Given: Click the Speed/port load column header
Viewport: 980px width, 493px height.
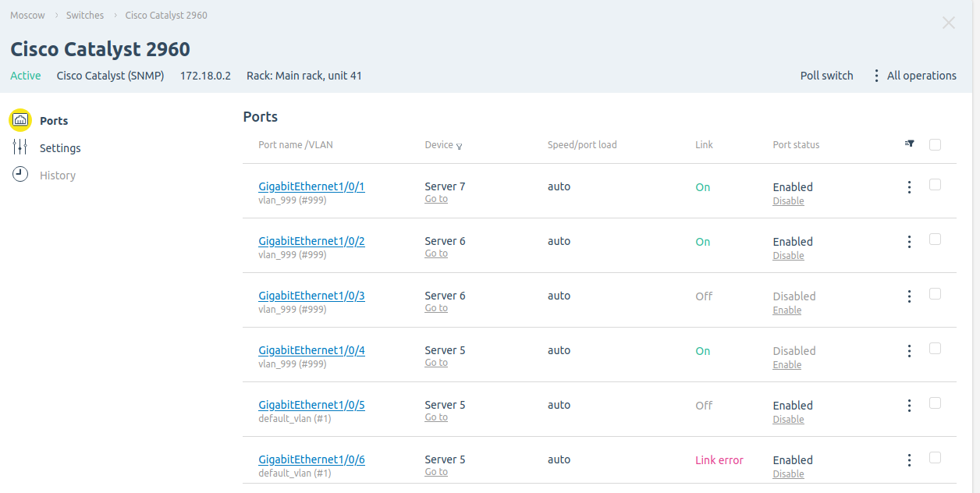Looking at the screenshot, I should (582, 144).
